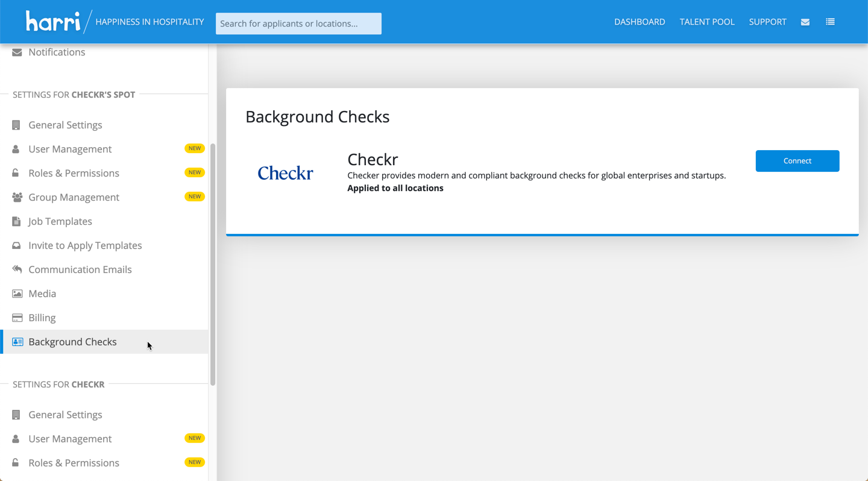Click the reply arrows icon beside Communication Emails

coord(17,269)
